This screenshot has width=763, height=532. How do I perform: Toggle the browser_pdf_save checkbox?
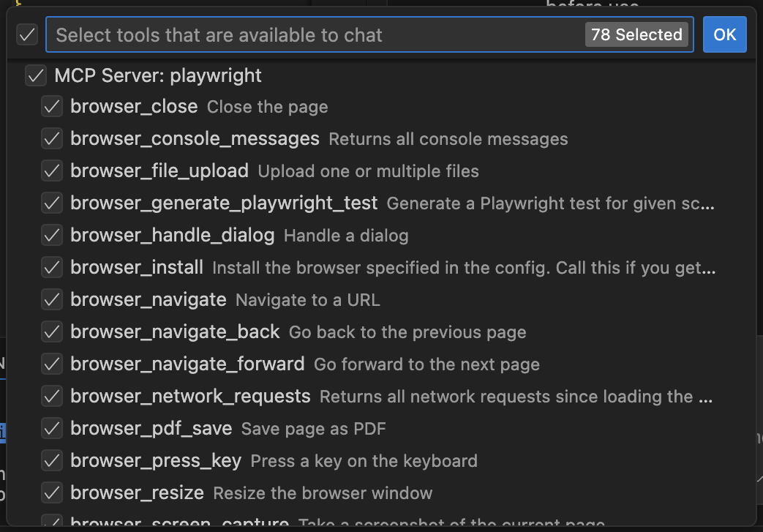pos(52,429)
